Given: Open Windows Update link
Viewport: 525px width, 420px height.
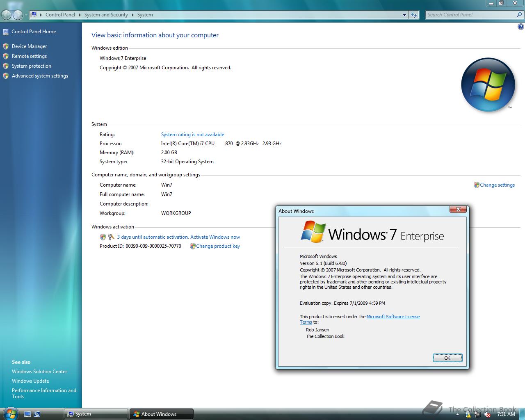Looking at the screenshot, I should 30,381.
